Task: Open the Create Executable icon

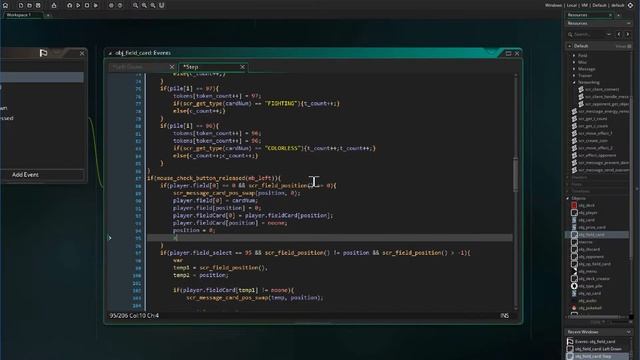Action: click(x=54, y=5)
